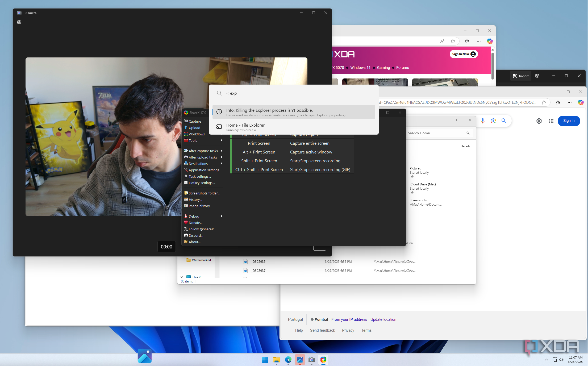Image resolution: width=588 pixels, height=366 pixels.
Task: Expand ShareX Debug submenu arrow
Action: point(222,216)
